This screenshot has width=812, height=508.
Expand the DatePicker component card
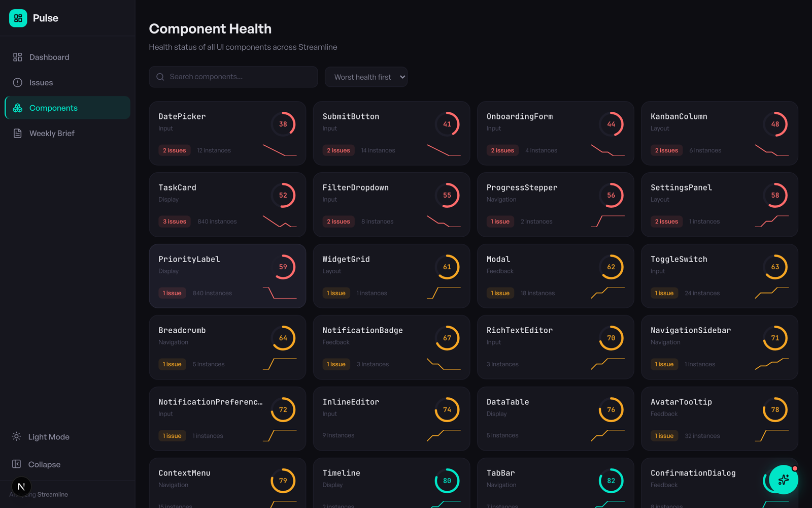click(x=227, y=133)
